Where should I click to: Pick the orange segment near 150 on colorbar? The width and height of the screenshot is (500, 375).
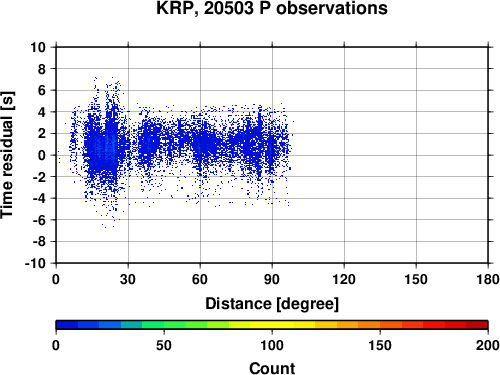point(380,325)
